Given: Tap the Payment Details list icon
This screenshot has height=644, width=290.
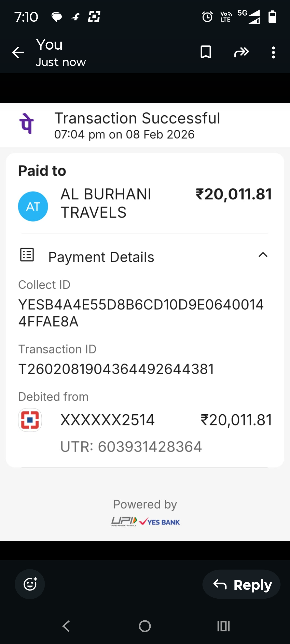Looking at the screenshot, I should 27,255.
